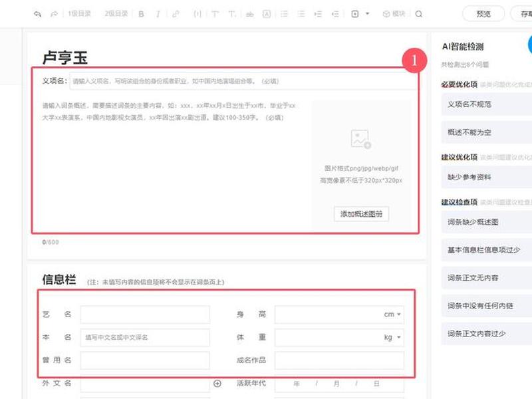Insert a numbered list

tap(301, 14)
